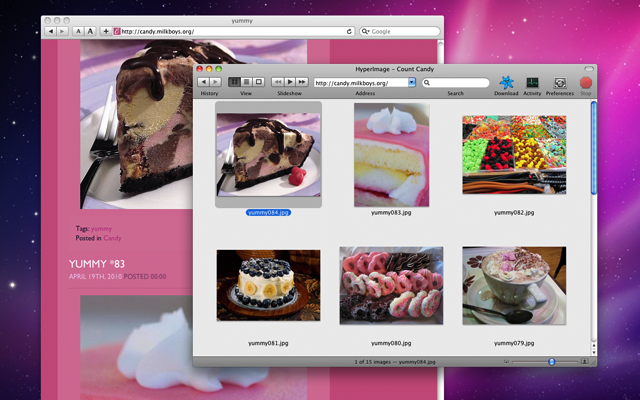Viewport: 640px width, 400px height.
Task: Expand the HyperImage address dropdown
Action: [x=411, y=82]
